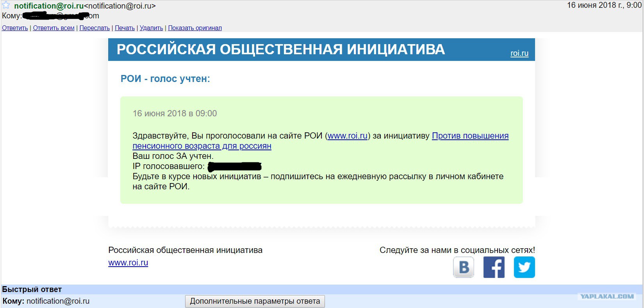The width and height of the screenshot is (644, 308).
Task: Click footer text 'Российская общественная инициатива'
Action: click(185, 250)
